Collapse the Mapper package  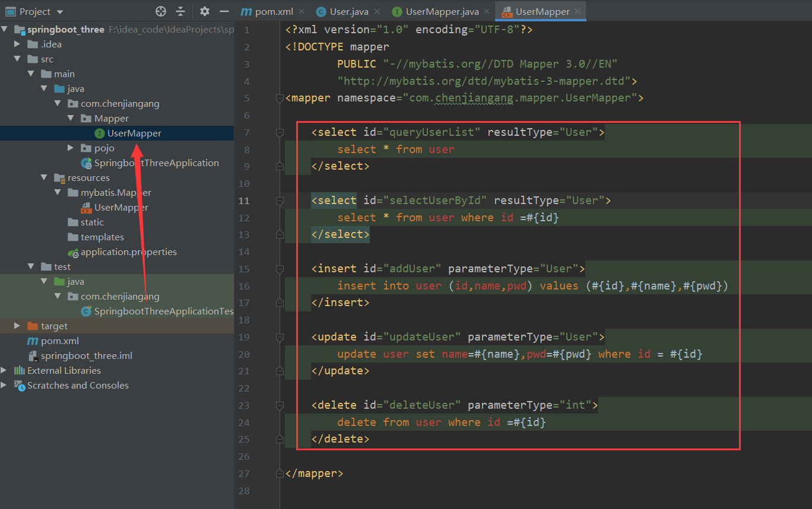pyautogui.click(x=71, y=118)
